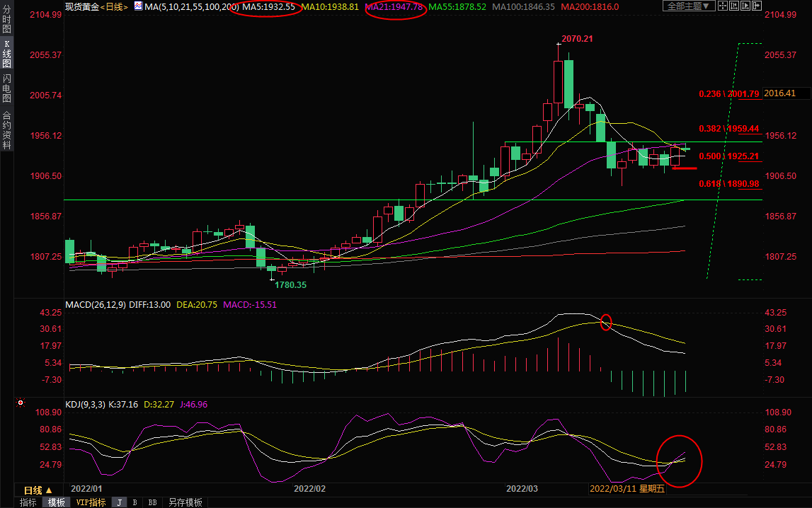This screenshot has width=812, height=508.
Task: Toggle the J template button
Action: [x=118, y=502]
